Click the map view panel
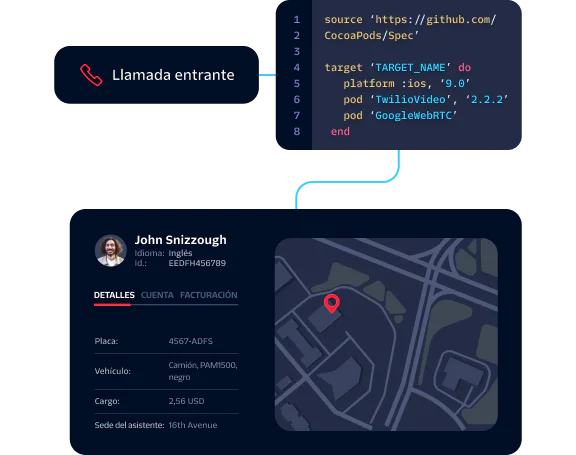This screenshot has height=455, width=576. coord(386,334)
